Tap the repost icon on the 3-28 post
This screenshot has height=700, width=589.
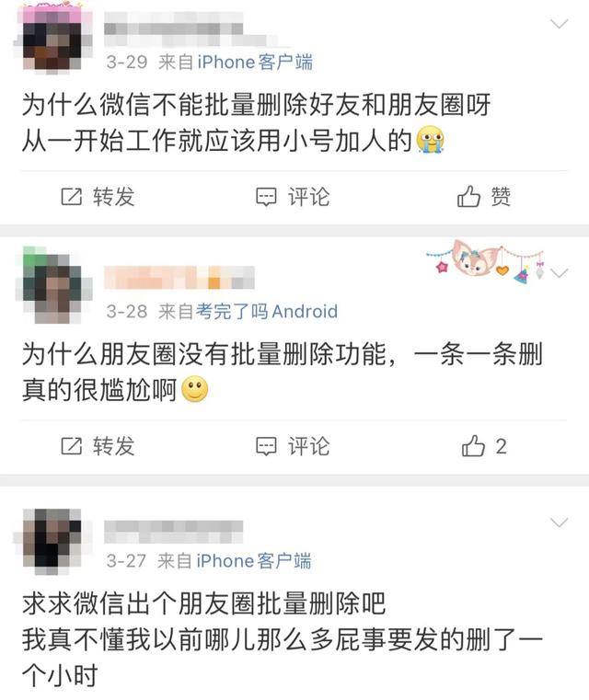tap(71, 446)
